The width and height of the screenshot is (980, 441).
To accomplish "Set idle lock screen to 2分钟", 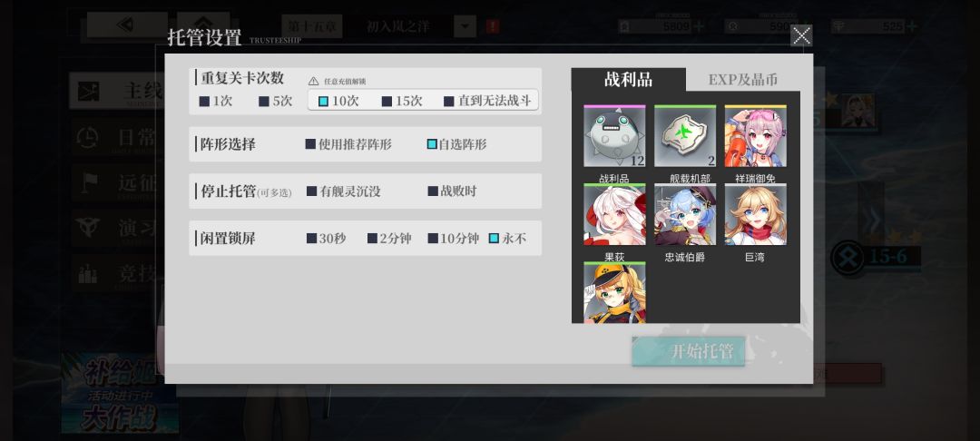I will pos(389,238).
